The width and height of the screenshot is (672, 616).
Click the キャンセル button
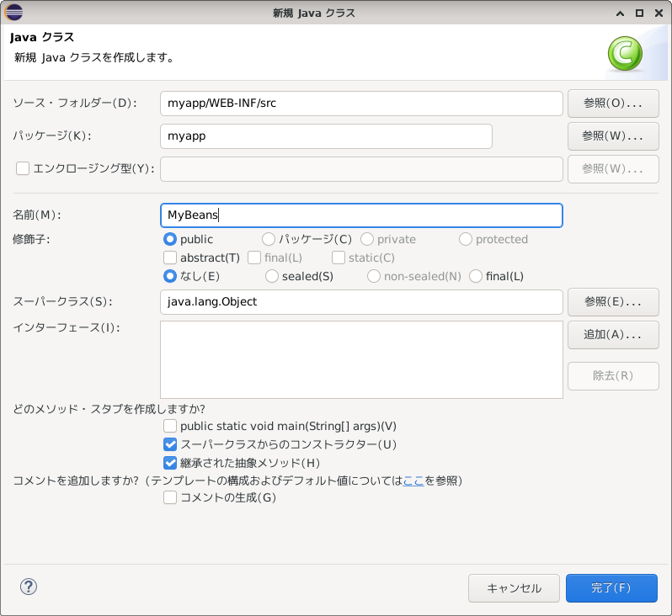pos(514,588)
